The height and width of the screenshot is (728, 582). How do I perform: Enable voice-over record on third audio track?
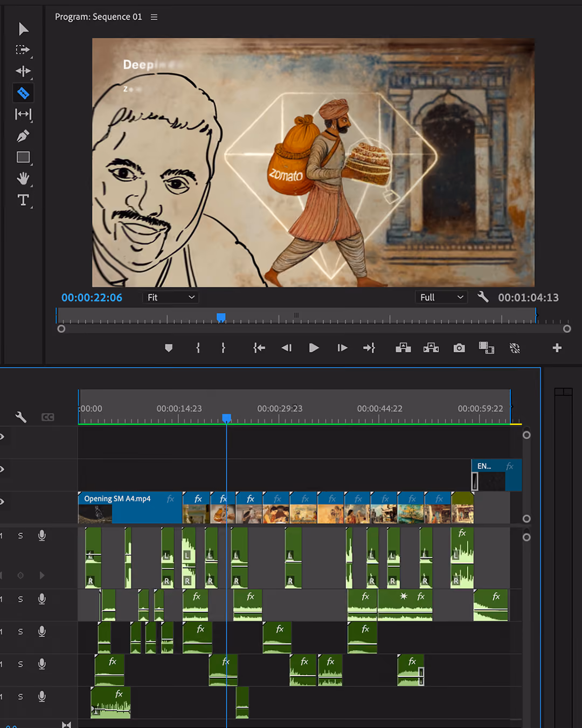[42, 631]
